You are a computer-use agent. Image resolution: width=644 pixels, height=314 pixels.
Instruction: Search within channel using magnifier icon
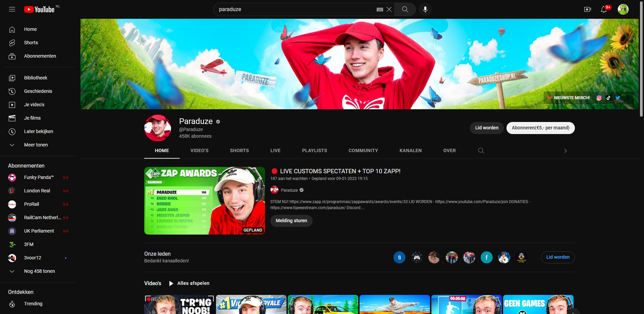coord(481,151)
